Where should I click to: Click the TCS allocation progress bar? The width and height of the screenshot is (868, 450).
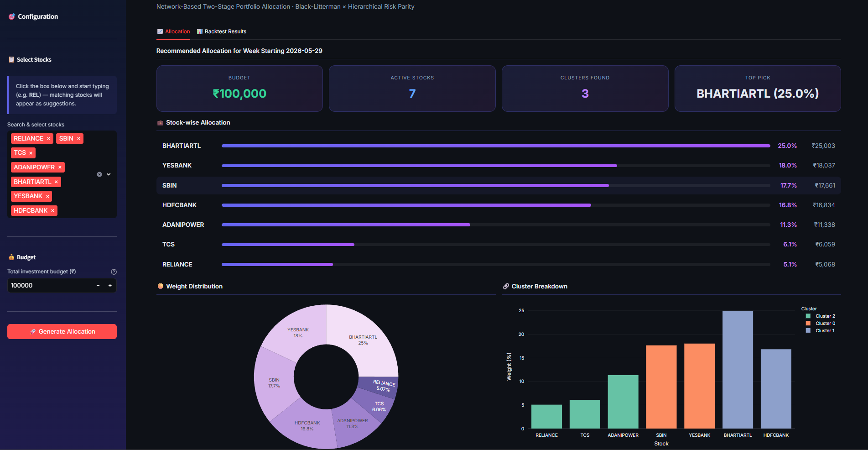click(x=496, y=245)
